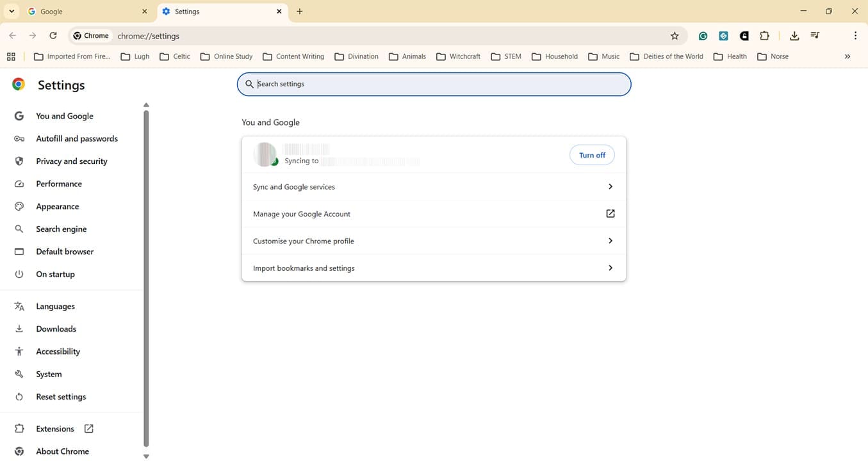
Task: Click the Google logo beside Settings heading
Action: tap(18, 84)
